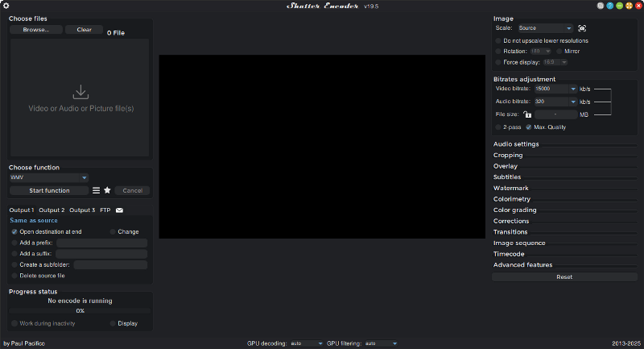The image size is (644, 349).
Task: Enable the 2-pass encoding option
Action: pos(498,127)
